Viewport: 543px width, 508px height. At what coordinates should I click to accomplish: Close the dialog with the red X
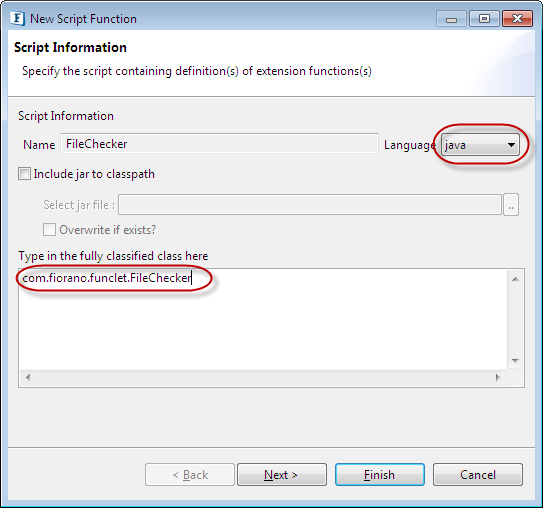click(x=517, y=19)
